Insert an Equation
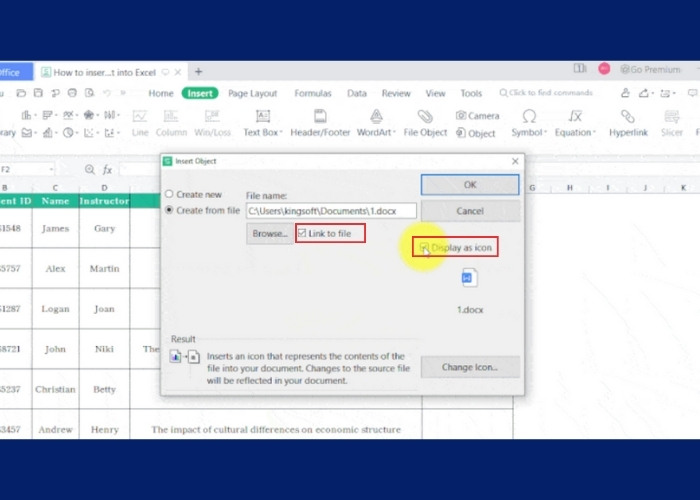700x500 pixels. [575, 123]
